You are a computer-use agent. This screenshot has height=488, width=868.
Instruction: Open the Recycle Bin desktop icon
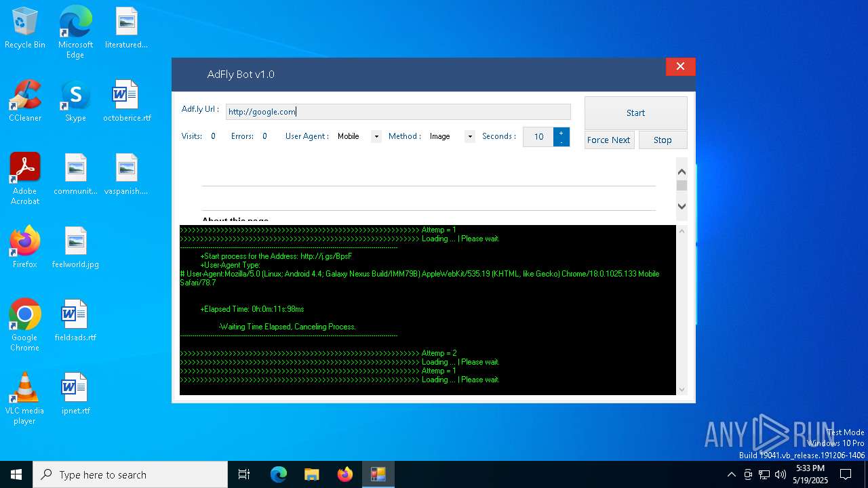pos(25,28)
